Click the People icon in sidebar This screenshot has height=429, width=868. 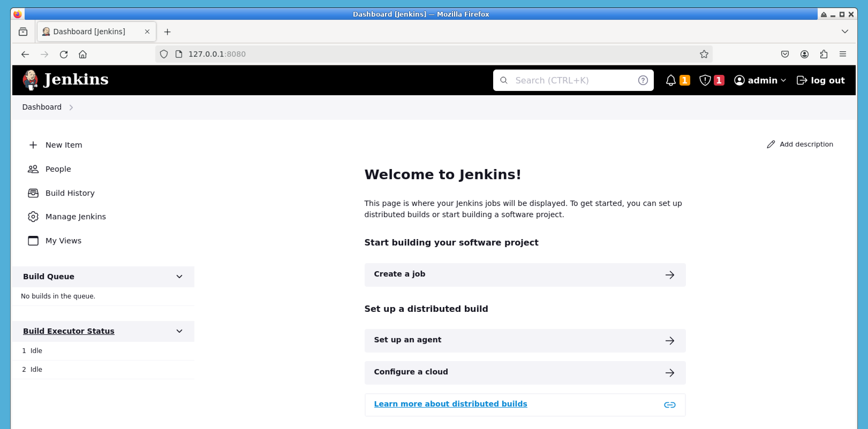[33, 169]
